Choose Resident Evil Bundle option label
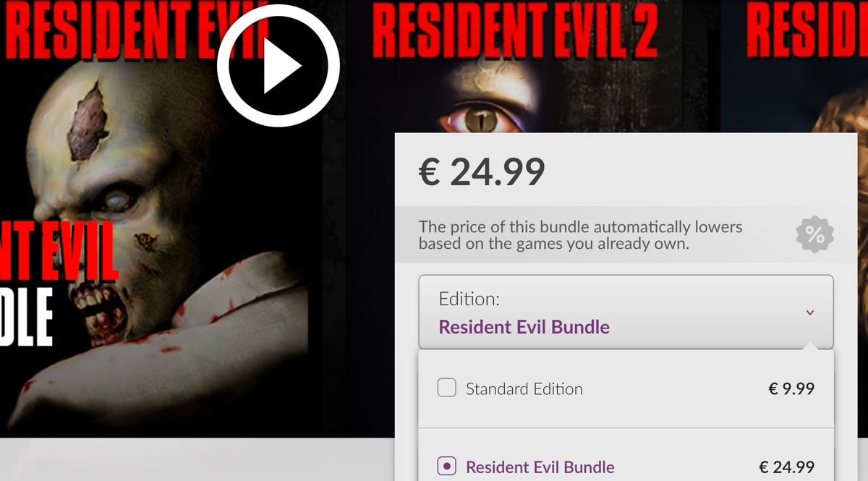The height and width of the screenshot is (481, 868). [540, 467]
